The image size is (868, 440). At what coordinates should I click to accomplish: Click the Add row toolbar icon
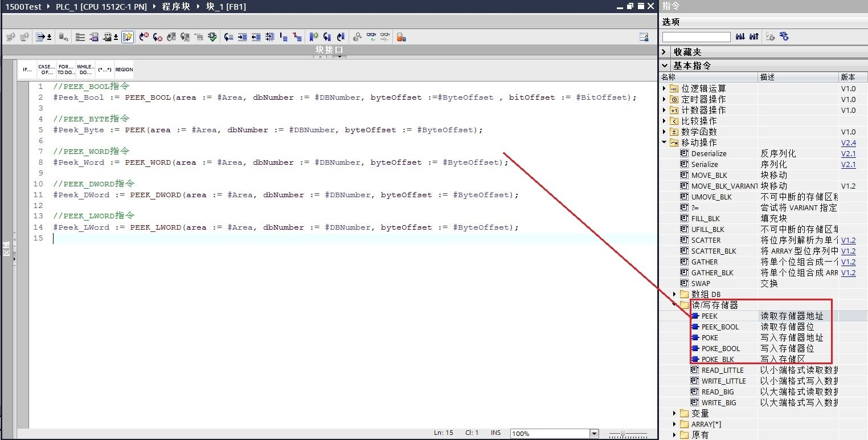(24, 37)
